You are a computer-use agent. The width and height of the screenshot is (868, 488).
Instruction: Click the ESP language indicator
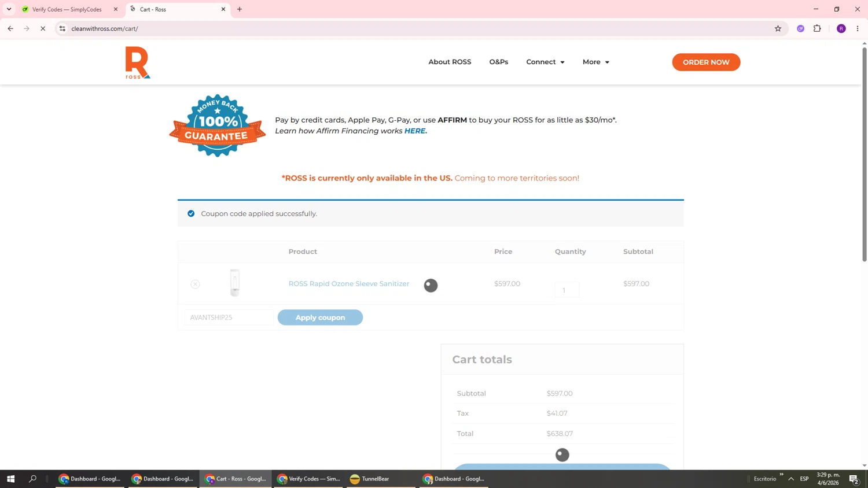coord(804,479)
